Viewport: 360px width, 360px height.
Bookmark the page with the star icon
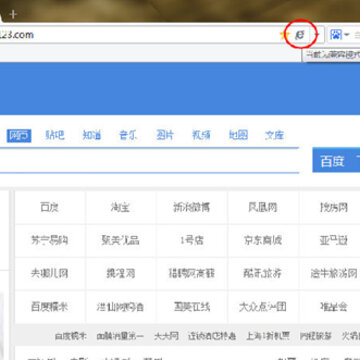[x=284, y=35]
